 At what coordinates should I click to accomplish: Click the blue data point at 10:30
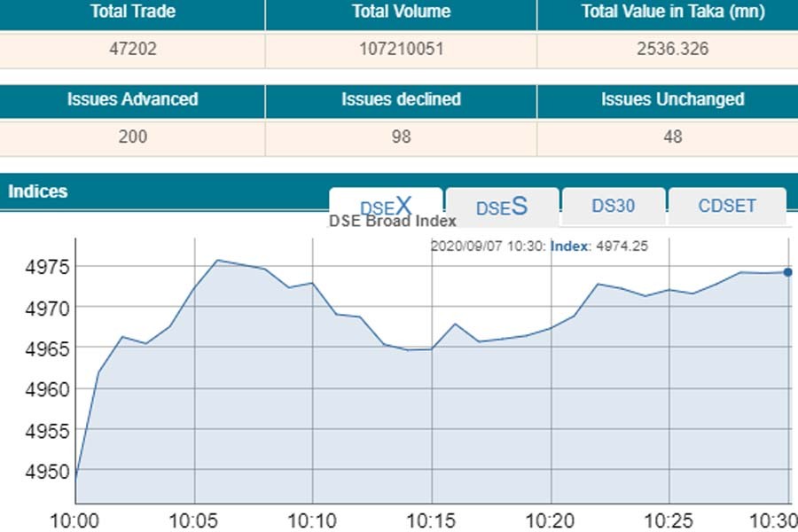click(x=787, y=272)
